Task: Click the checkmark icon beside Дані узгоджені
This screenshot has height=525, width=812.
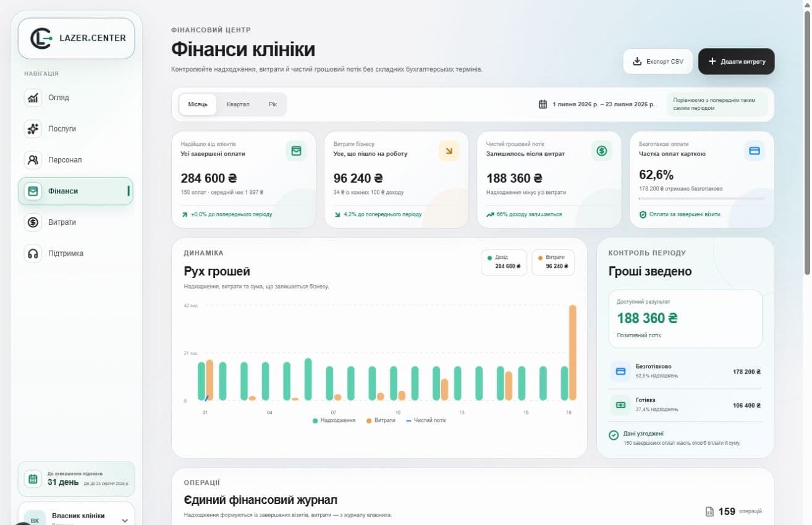Action: [x=614, y=435]
